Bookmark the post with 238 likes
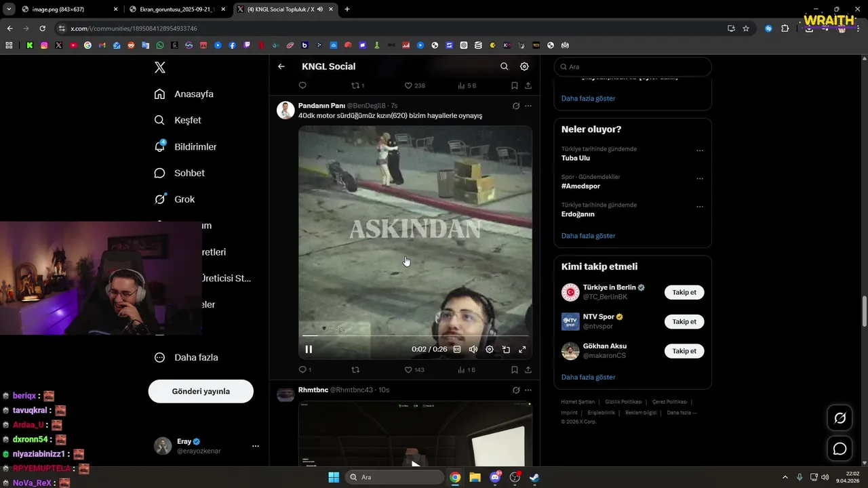Screen dimensions: 868x488 click(x=515, y=85)
